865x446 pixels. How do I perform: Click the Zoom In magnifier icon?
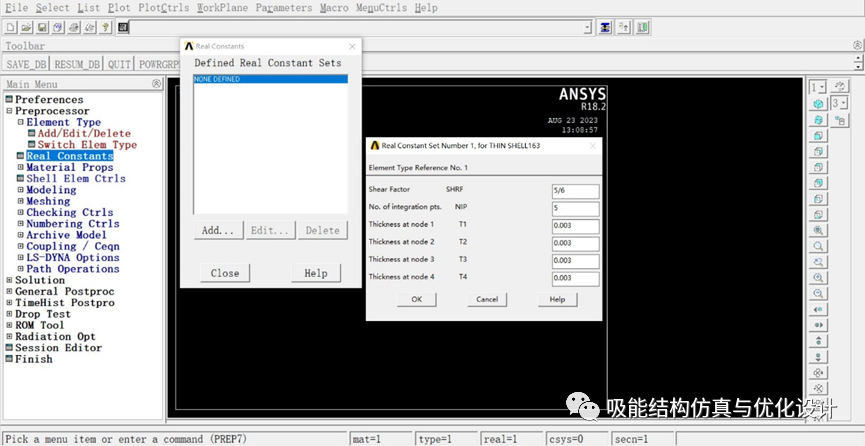click(818, 278)
